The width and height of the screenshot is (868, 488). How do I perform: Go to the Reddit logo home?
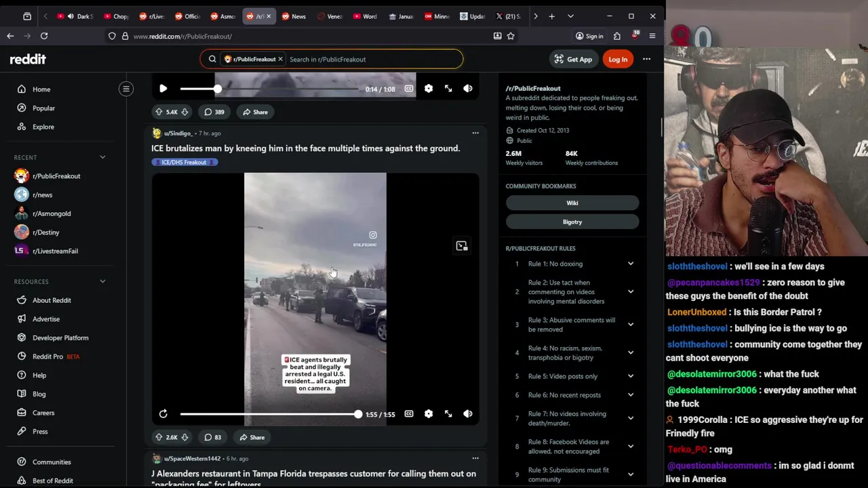point(28,59)
